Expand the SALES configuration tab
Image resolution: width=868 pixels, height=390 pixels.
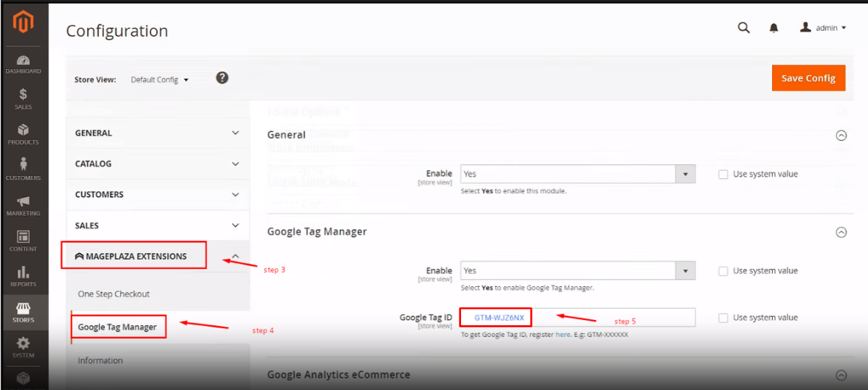157,226
